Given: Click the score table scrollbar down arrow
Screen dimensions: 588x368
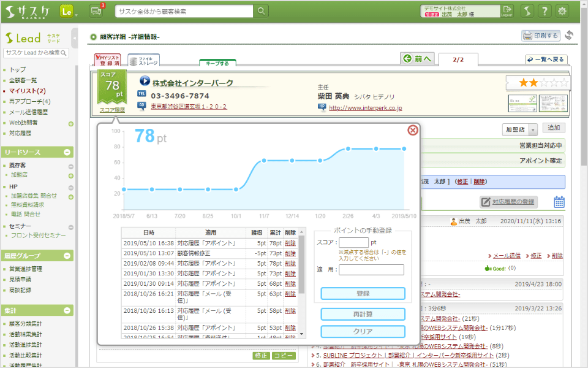Looking at the screenshot, I should (301, 334).
